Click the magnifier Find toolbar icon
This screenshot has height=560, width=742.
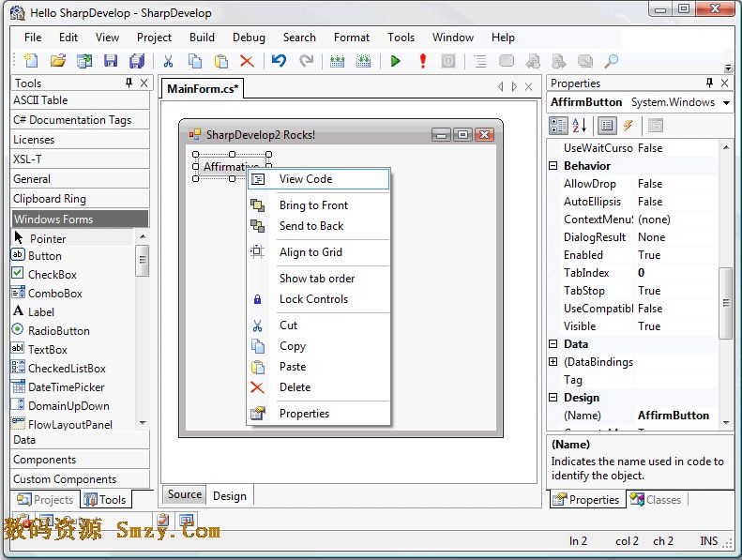611,61
